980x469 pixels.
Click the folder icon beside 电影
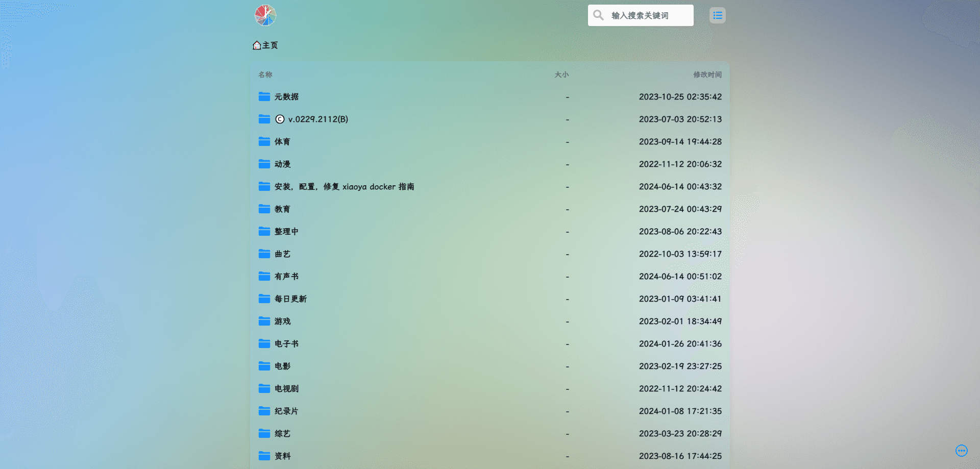[x=264, y=366]
